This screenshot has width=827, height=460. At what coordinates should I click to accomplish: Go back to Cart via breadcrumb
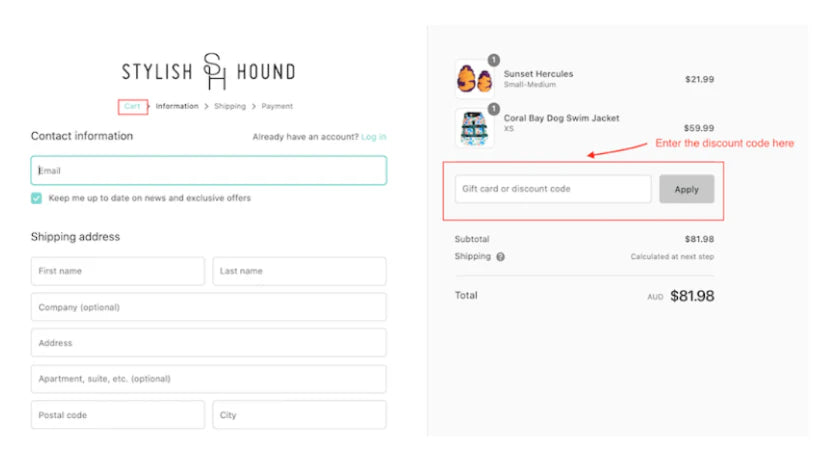132,106
